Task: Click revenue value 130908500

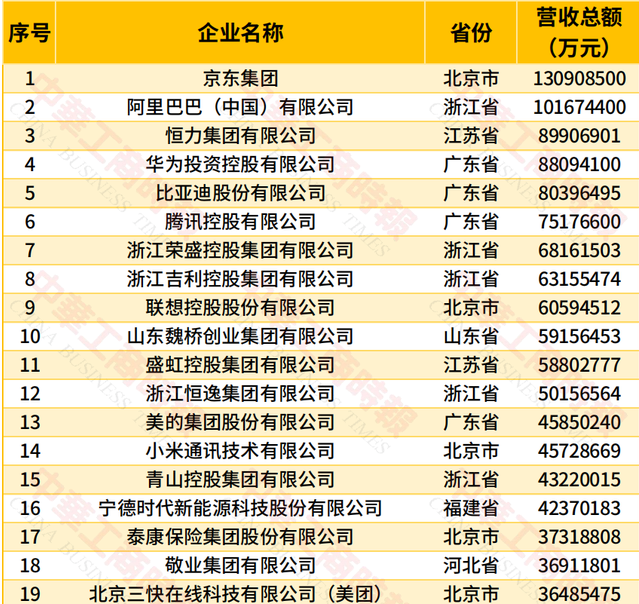Action: click(580, 78)
